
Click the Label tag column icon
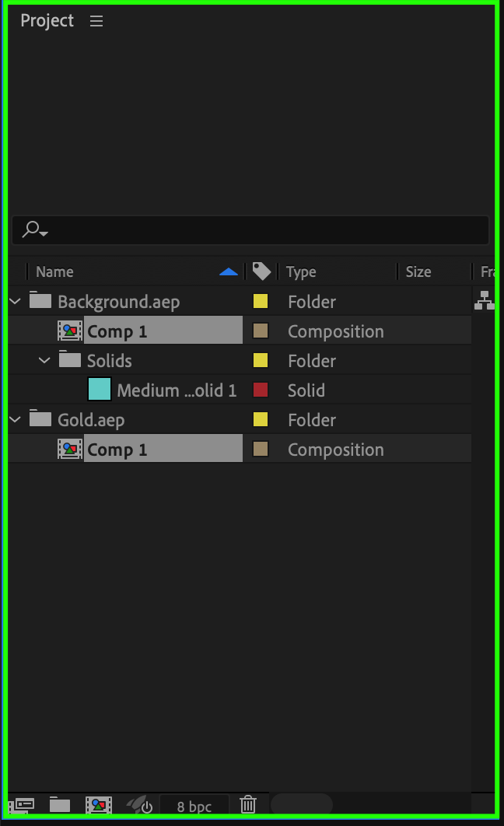(x=261, y=271)
